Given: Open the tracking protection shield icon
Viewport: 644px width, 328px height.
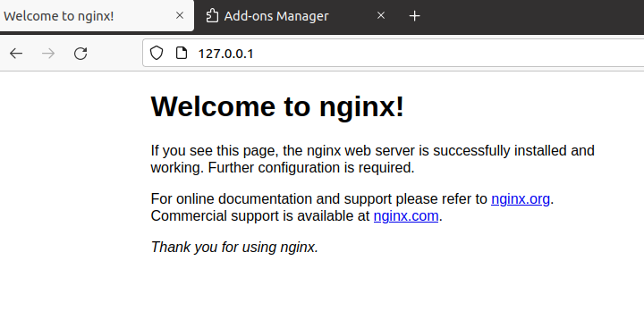Looking at the screenshot, I should point(157,53).
